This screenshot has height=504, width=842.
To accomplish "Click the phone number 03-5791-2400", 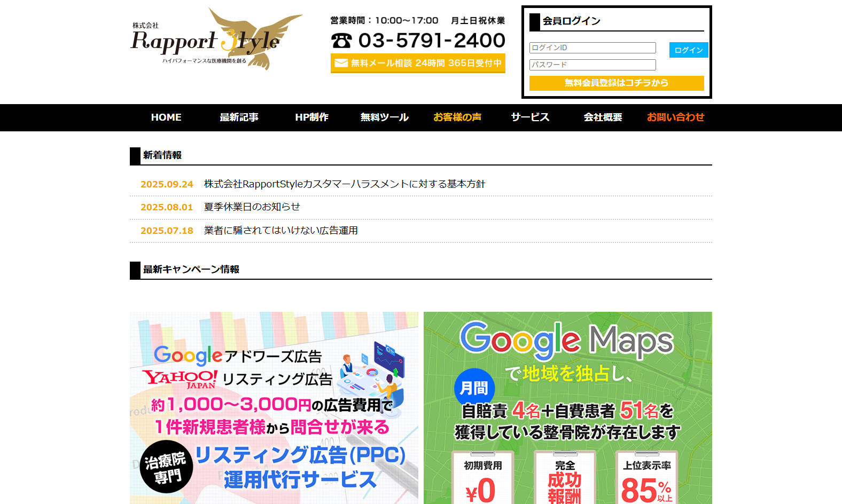I will pos(432,41).
